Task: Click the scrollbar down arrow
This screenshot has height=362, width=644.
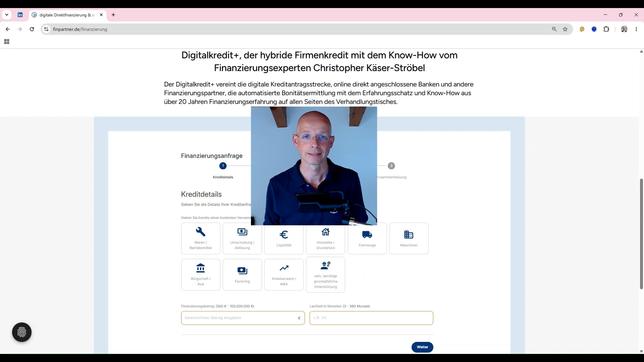Action: click(641, 351)
